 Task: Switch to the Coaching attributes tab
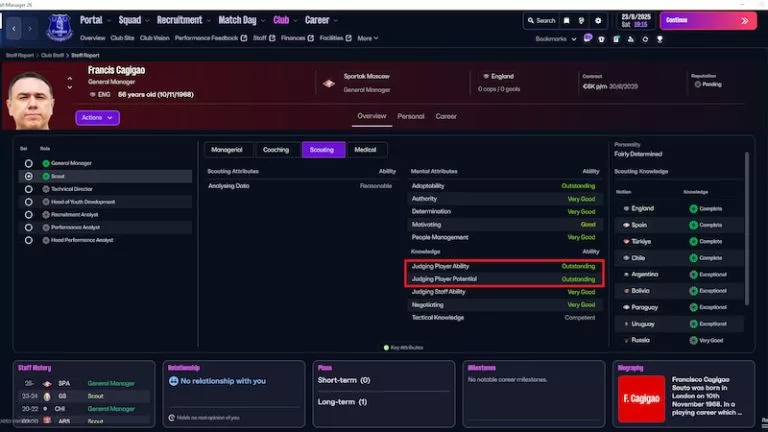pyautogui.click(x=276, y=150)
